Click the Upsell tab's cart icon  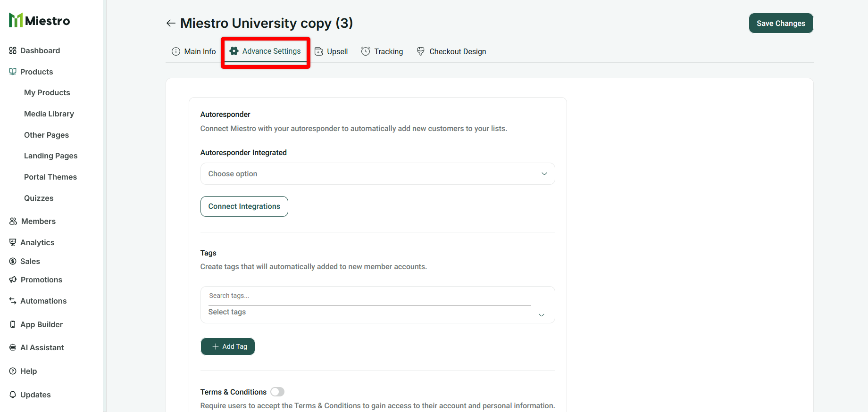(x=319, y=51)
